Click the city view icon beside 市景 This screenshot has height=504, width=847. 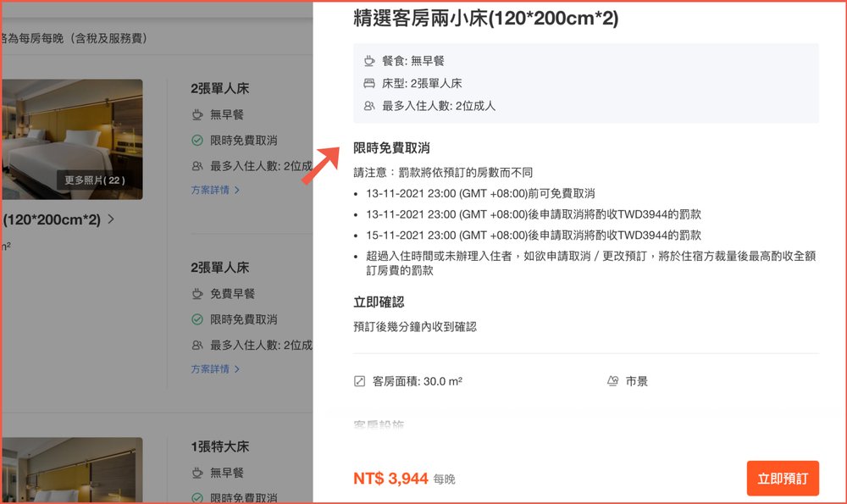[x=612, y=380]
